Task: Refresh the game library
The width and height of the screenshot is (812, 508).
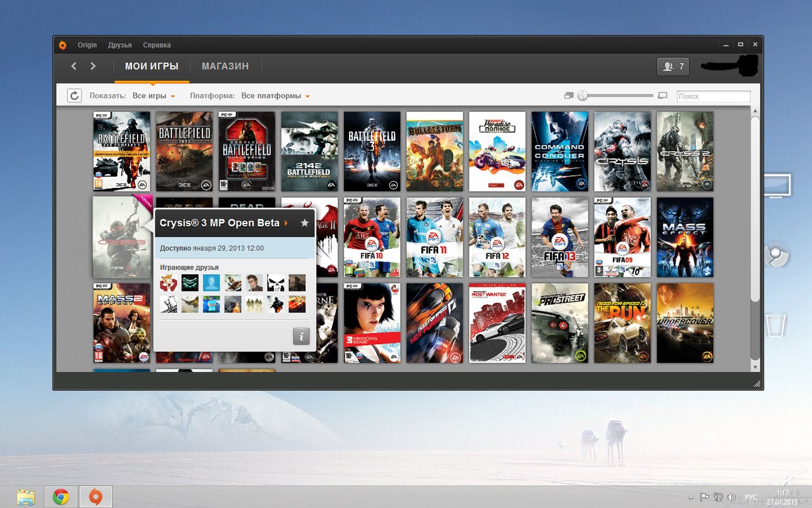Action: coord(74,96)
